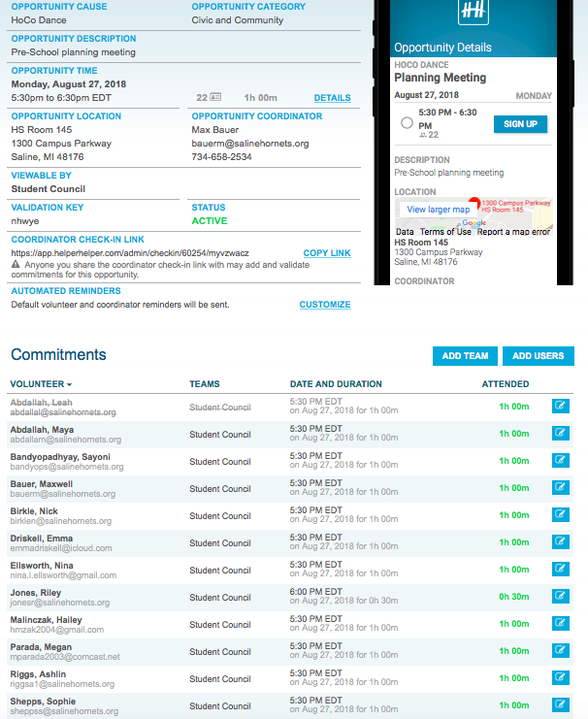Click COPY LINK for coordinator check-in
588x719 pixels.
(327, 253)
